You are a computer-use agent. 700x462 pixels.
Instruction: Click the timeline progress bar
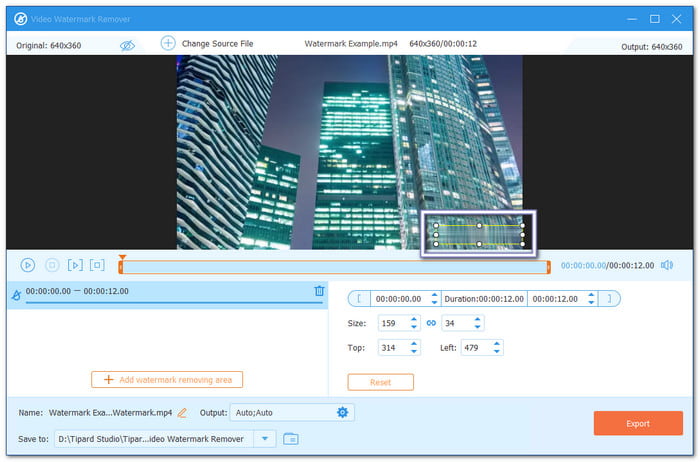pos(334,267)
